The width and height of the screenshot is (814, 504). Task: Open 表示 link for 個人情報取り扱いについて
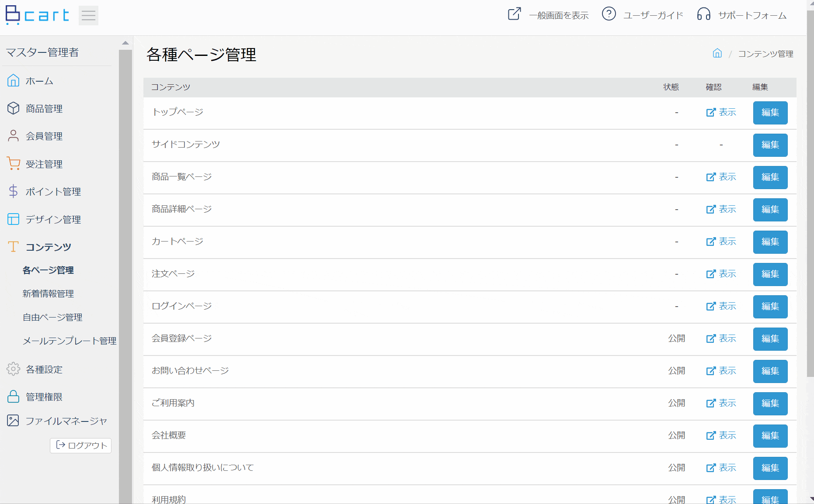(x=721, y=468)
